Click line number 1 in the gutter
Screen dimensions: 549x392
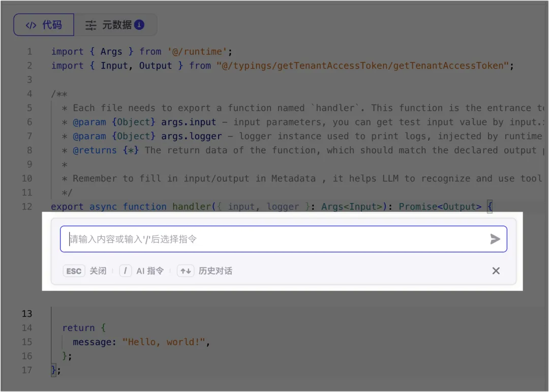[30, 52]
